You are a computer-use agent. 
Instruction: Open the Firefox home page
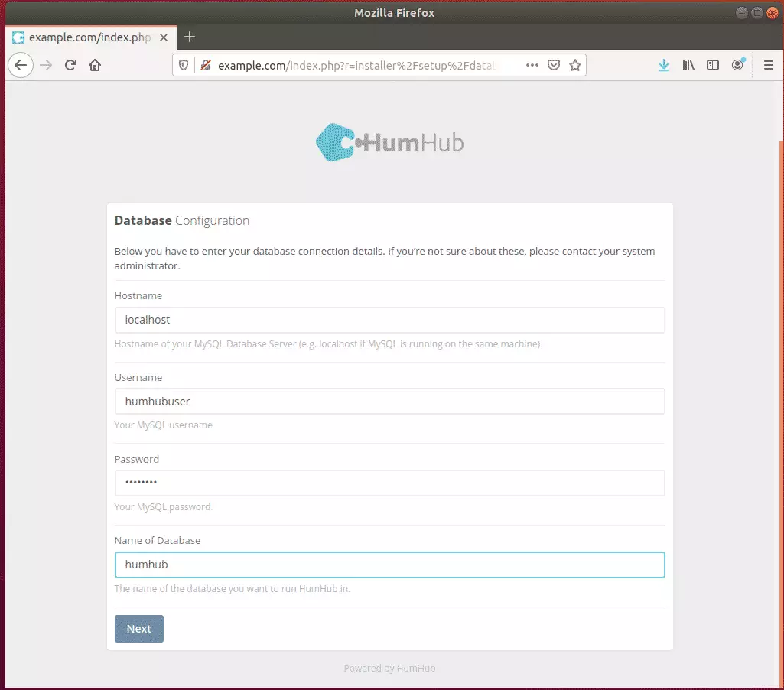(x=95, y=65)
